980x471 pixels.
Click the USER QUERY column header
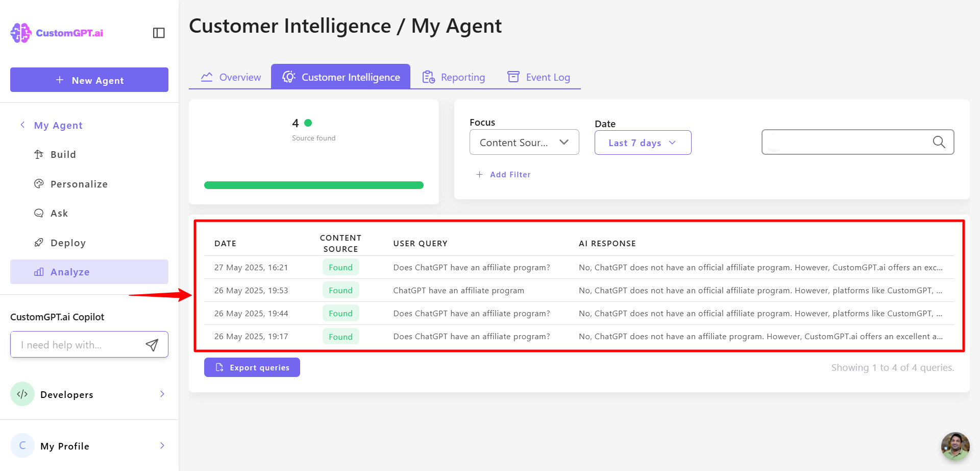tap(420, 243)
